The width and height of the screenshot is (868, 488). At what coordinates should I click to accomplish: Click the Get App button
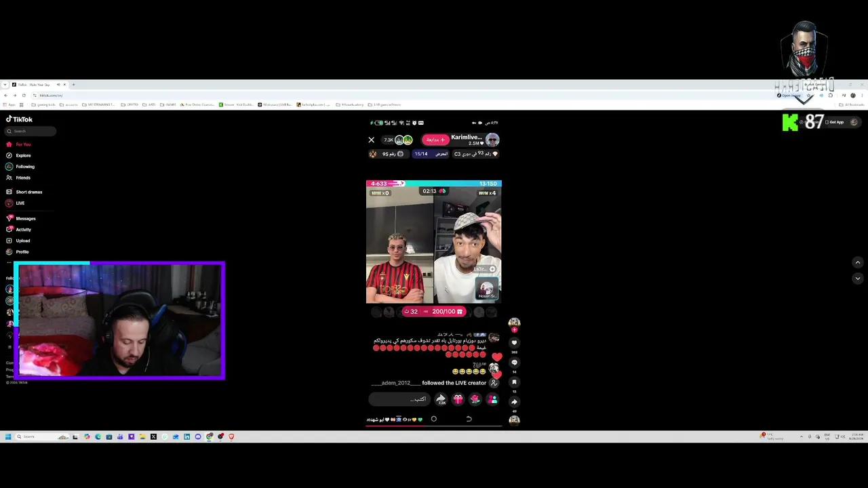835,122
